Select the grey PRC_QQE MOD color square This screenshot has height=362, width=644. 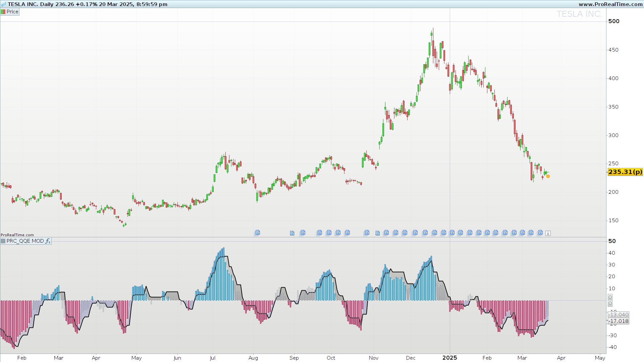click(3, 241)
